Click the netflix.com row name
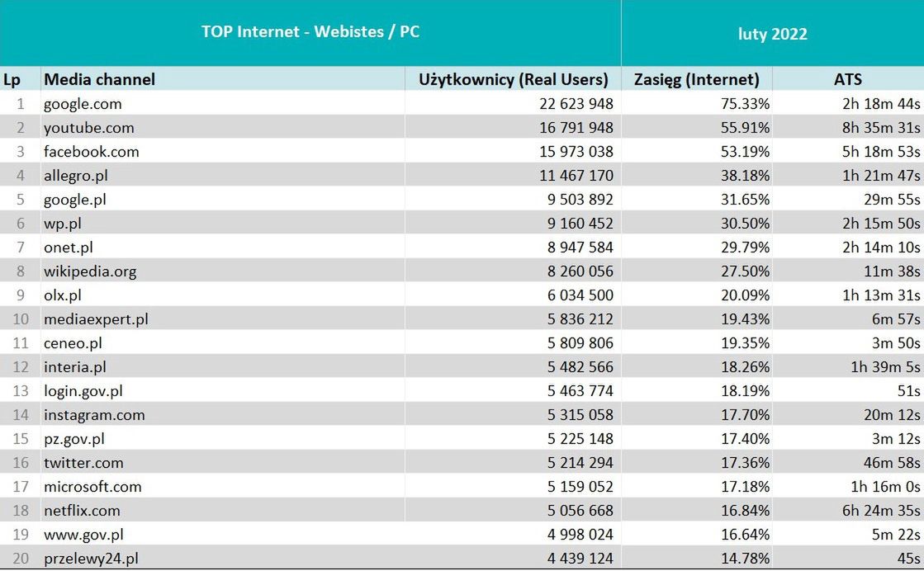Viewport: 924px width, 571px height. pyautogui.click(x=82, y=511)
